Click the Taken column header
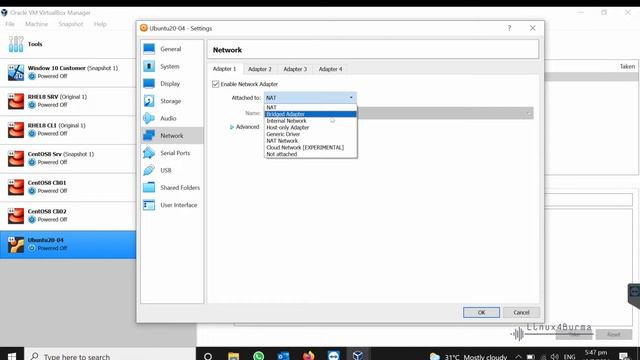This screenshot has height=360, width=640. click(x=627, y=67)
